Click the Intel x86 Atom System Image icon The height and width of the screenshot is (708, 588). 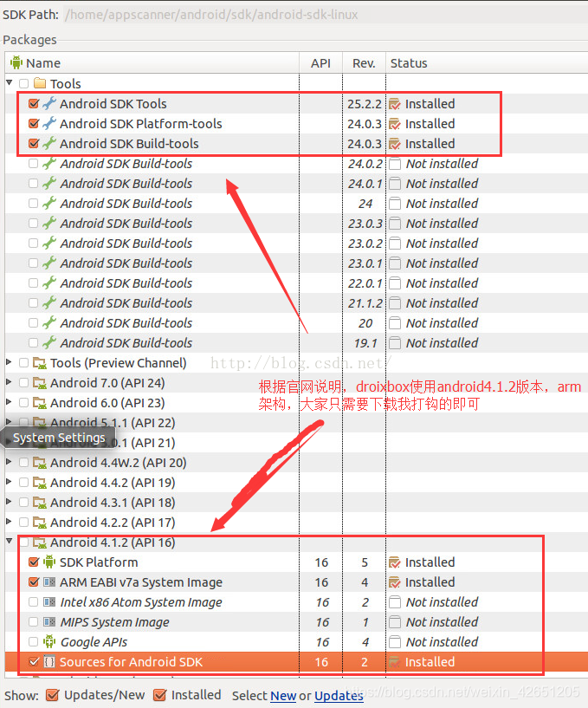click(49, 602)
